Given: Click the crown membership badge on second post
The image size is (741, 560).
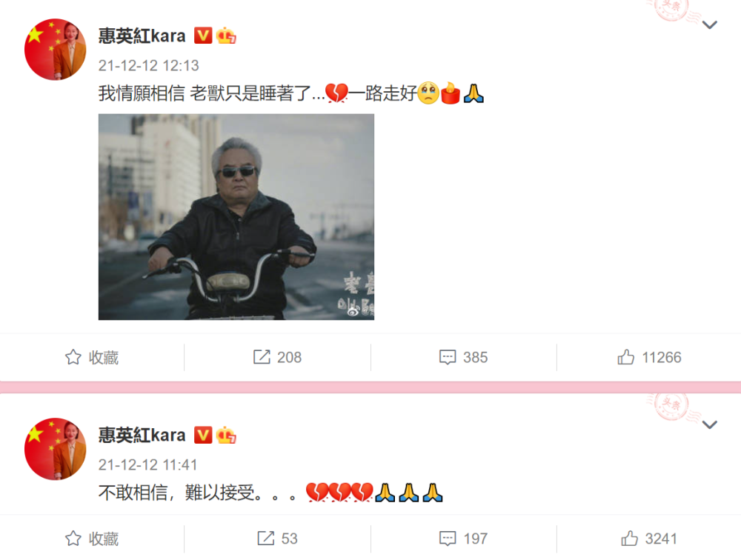Looking at the screenshot, I should (226, 436).
